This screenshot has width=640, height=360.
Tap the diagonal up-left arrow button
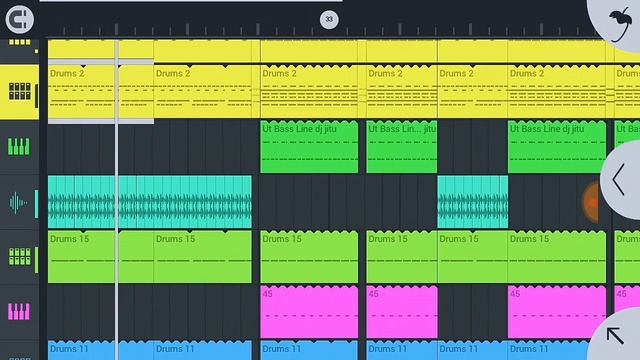[615, 336]
